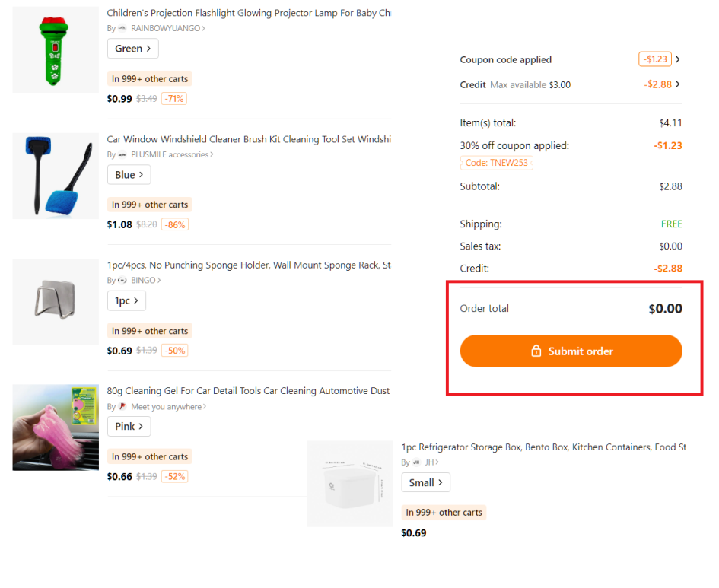719x588 pixels.
Task: Click the lock icon on Submit order
Action: click(536, 351)
